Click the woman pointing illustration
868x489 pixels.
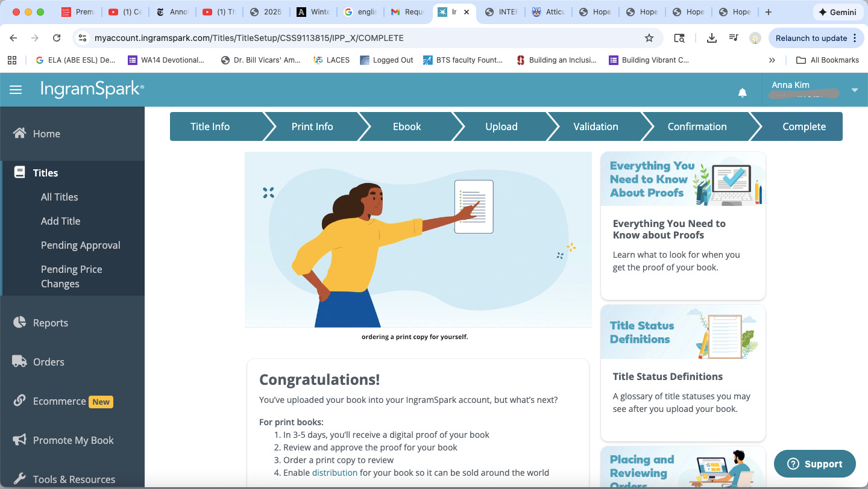pyautogui.click(x=418, y=240)
